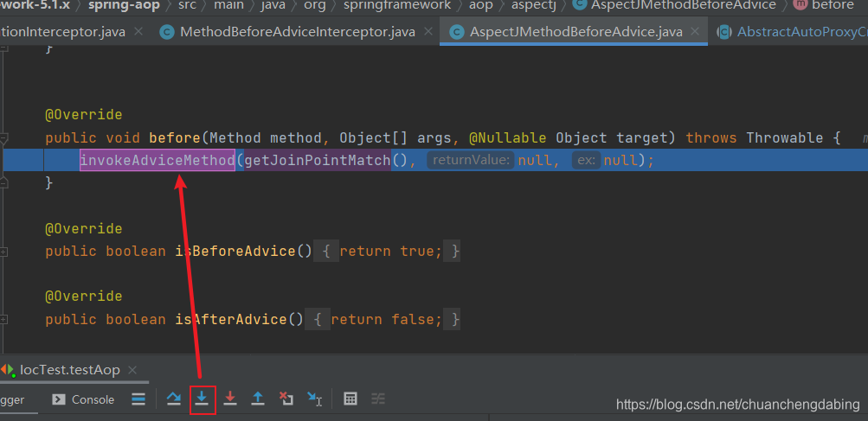Close the MethodBeforeAdviceInterceptor.java tab
The height and width of the screenshot is (421, 868).
click(x=427, y=31)
